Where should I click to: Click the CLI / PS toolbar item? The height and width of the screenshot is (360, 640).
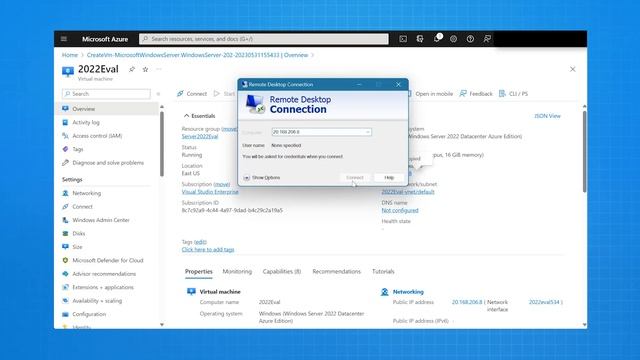(x=513, y=94)
